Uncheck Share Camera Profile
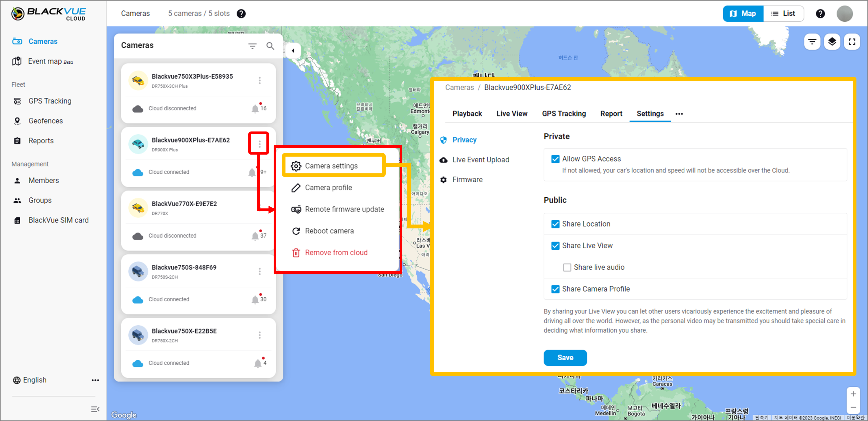This screenshot has height=421, width=868. tap(555, 289)
